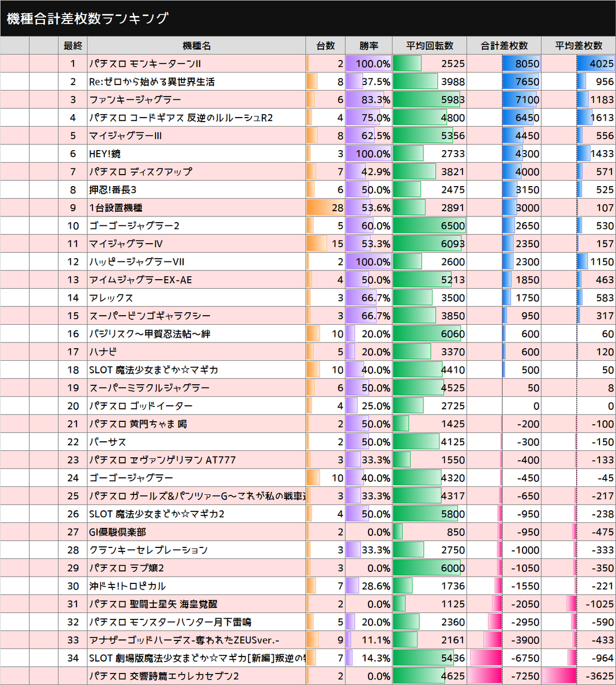Select パチスロ ヱヴァンゲリヲン AT777 name
The image size is (616, 685).
click(x=163, y=460)
